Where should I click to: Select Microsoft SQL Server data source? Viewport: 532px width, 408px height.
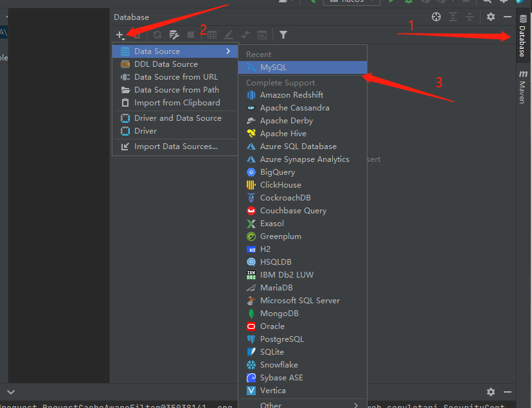(303, 301)
